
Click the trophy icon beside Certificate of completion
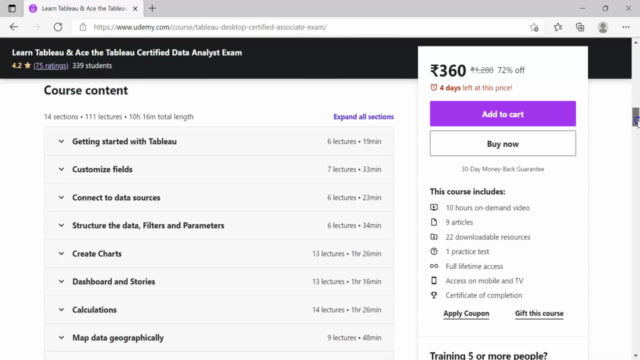point(434,295)
